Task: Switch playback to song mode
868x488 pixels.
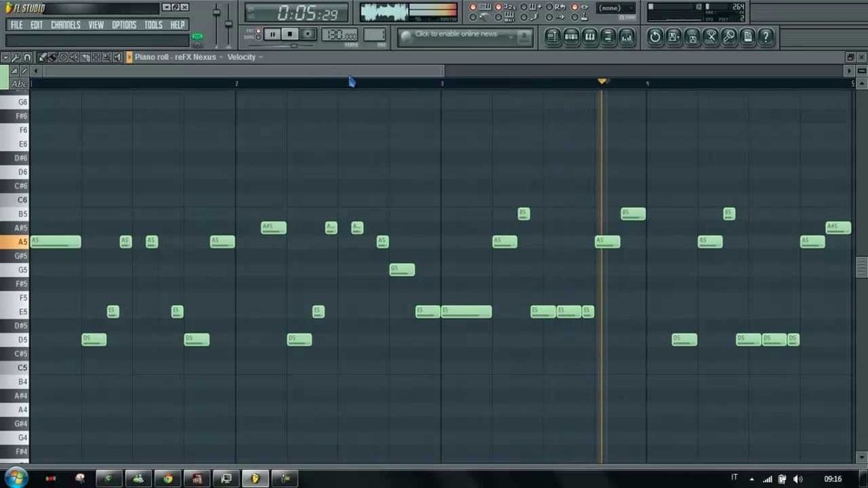Action: point(258,37)
